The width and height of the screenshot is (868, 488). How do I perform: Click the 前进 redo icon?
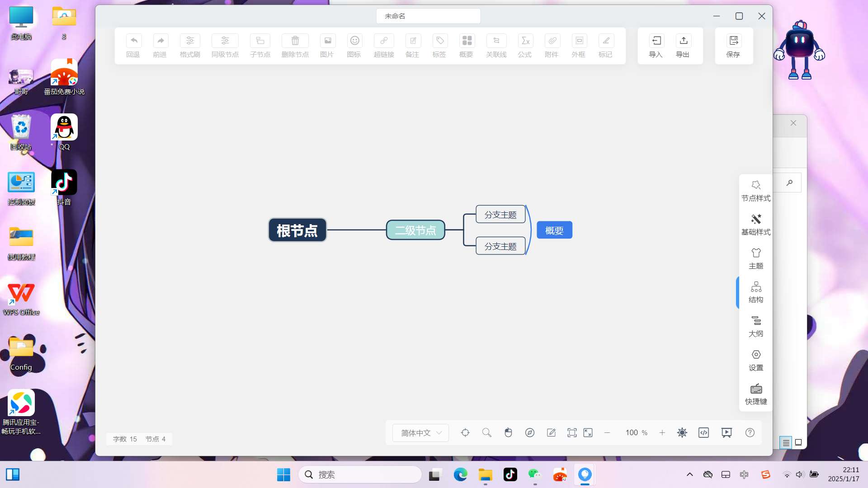pos(160,41)
